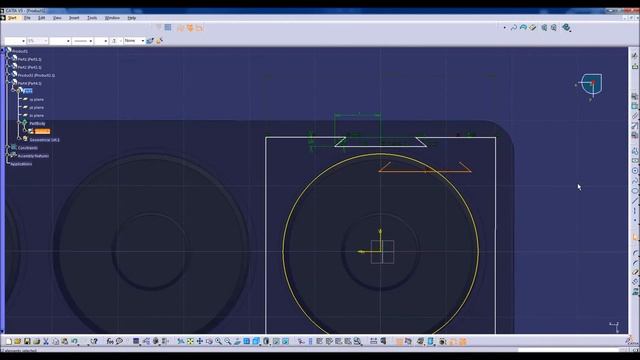Collapse the PartBody tree node

tap(19, 122)
